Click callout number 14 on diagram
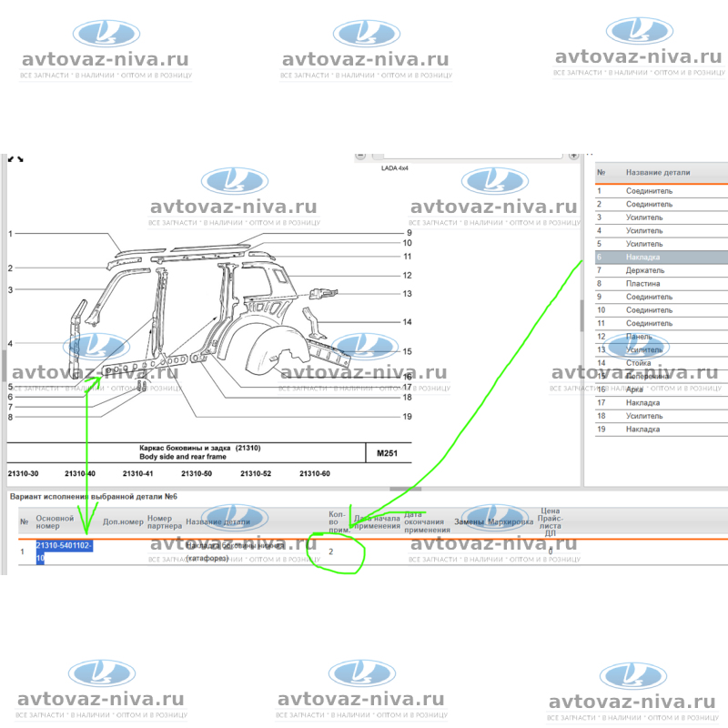728x728 pixels. [407, 322]
